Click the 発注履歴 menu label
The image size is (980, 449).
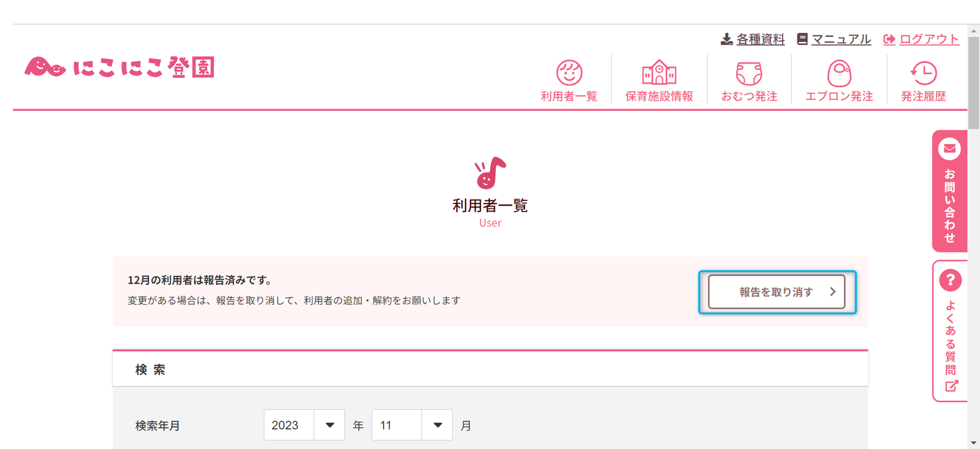923,96
